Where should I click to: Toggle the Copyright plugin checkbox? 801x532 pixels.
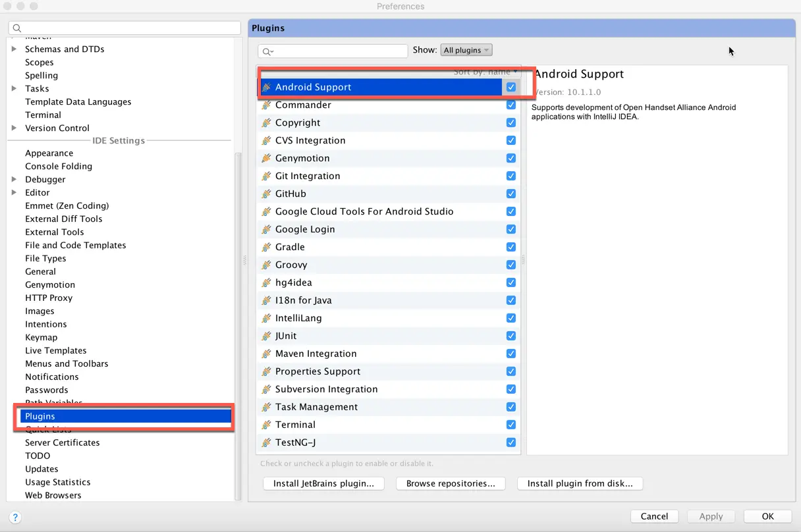[511, 122]
